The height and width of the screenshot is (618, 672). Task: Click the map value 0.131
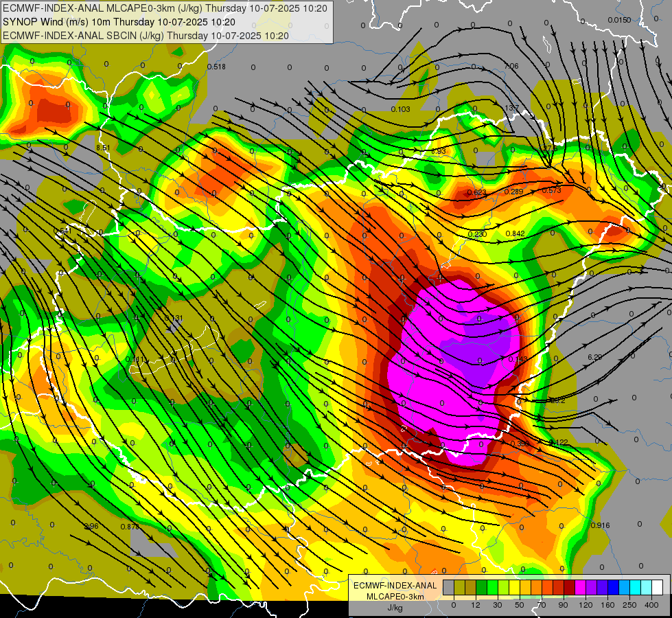[174, 318]
